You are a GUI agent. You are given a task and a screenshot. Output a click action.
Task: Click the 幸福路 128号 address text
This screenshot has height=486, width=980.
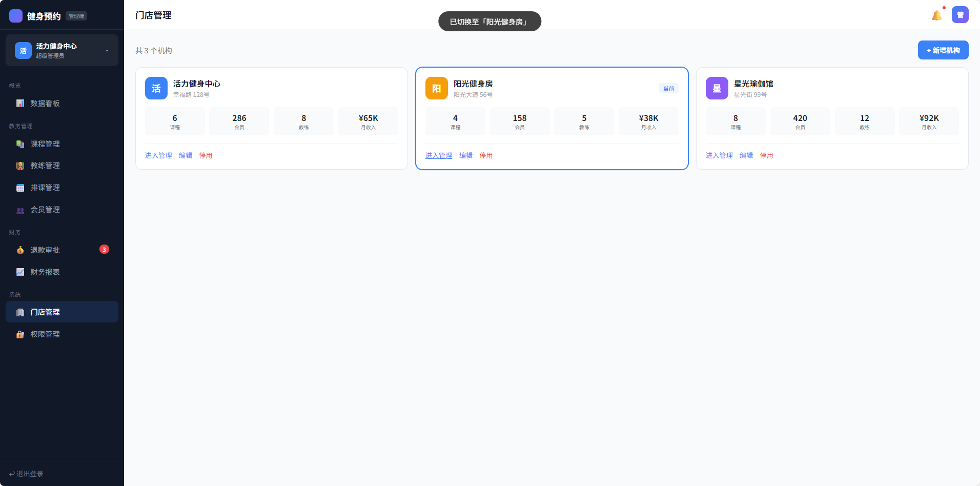[191, 95]
